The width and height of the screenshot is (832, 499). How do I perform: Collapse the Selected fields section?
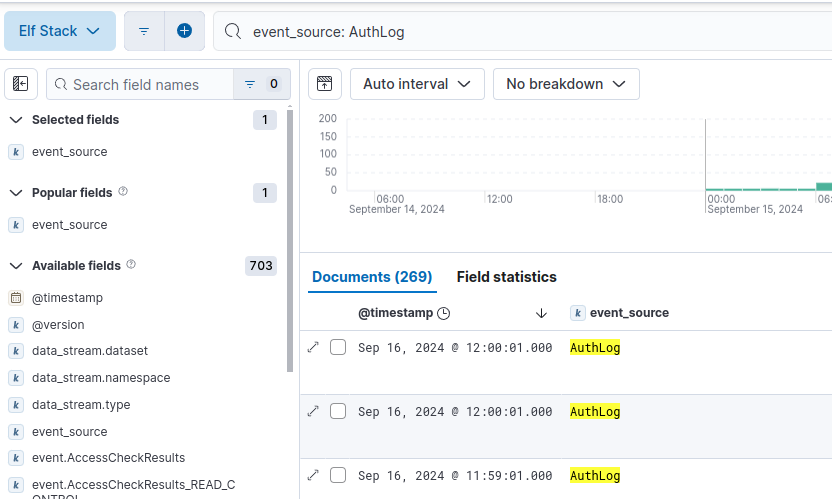[16, 120]
